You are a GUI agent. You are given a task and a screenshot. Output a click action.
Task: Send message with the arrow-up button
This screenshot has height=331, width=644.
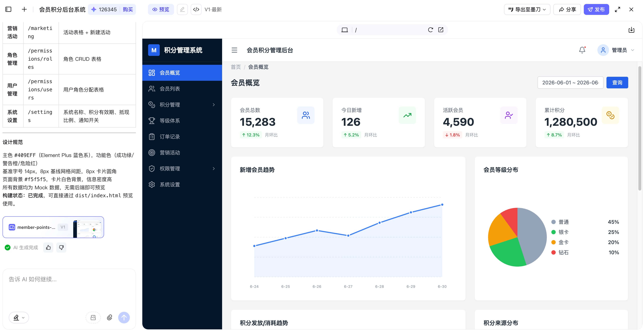(x=124, y=318)
